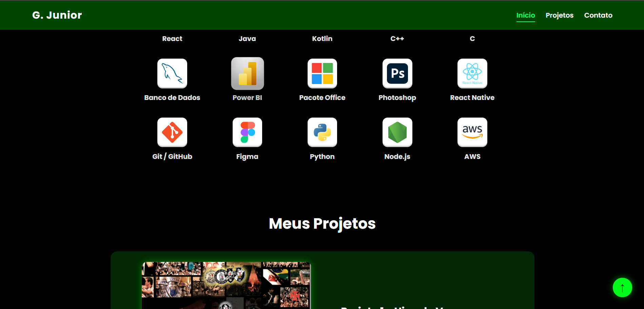Image resolution: width=644 pixels, height=309 pixels.
Task: Click the Git / GitHub icon
Action: click(x=172, y=132)
